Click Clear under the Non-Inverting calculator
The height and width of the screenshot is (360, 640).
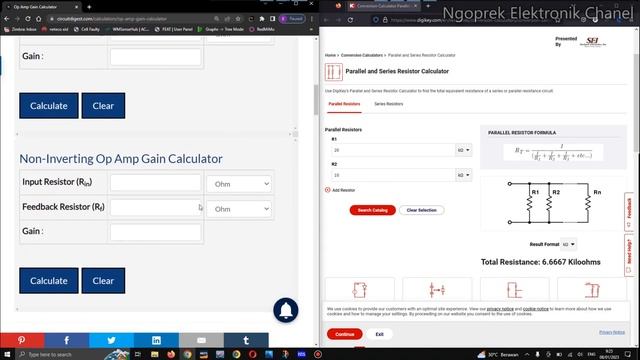click(x=103, y=281)
